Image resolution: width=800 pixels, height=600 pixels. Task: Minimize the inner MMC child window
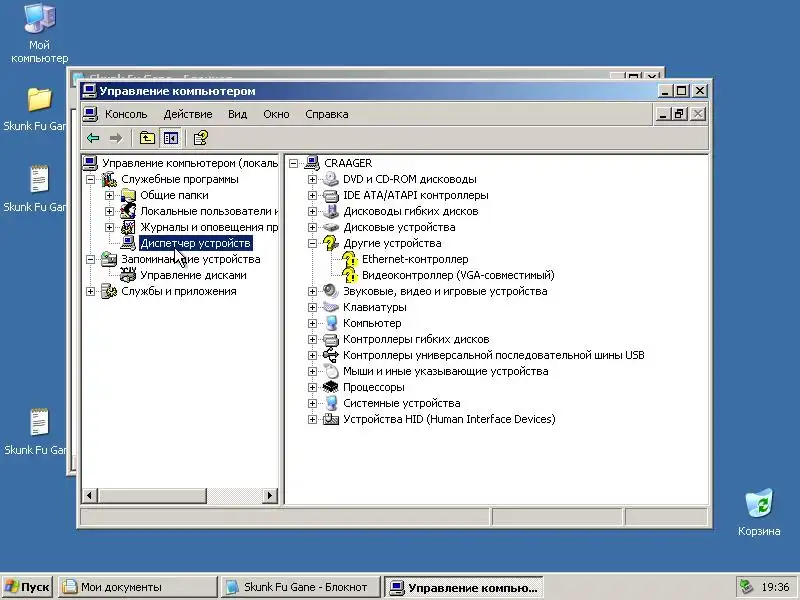[x=663, y=114]
